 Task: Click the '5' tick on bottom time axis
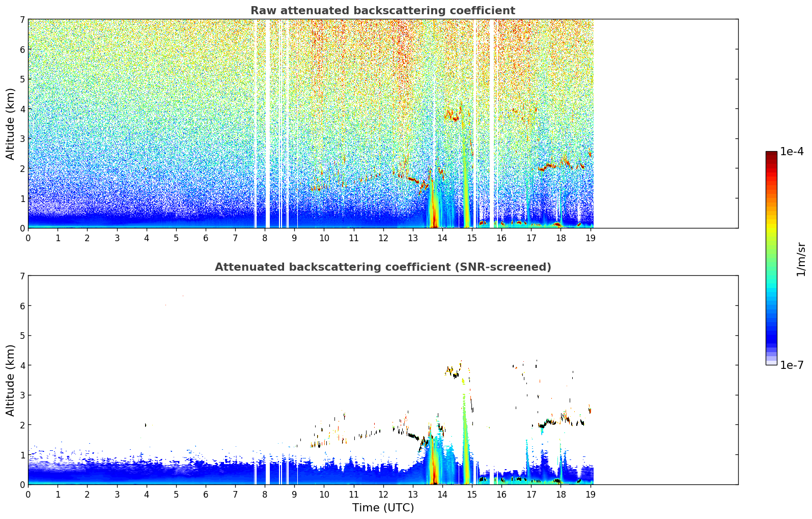pyautogui.click(x=176, y=494)
